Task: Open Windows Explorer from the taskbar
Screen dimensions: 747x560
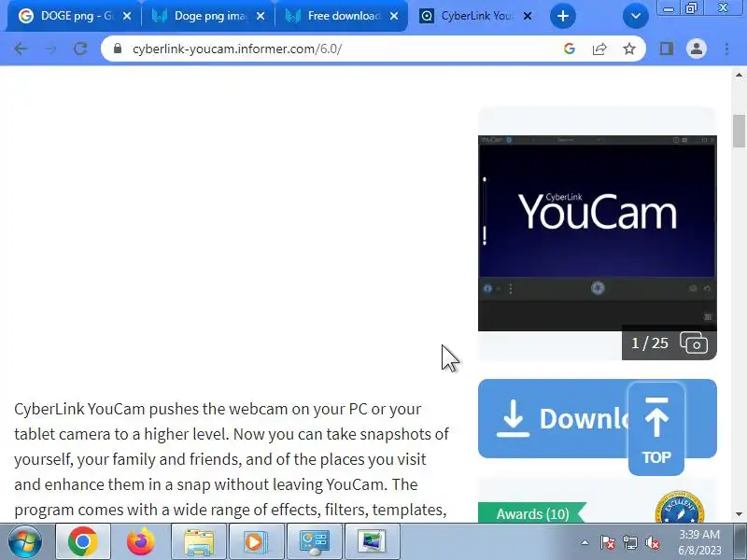Action: 199,542
